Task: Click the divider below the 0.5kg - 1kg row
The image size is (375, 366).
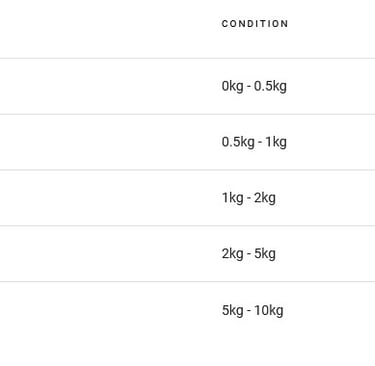Action: coord(187,170)
